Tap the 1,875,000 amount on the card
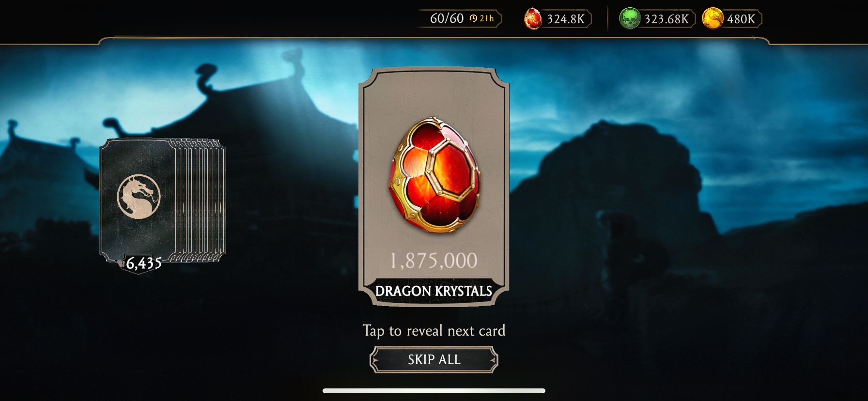 [x=434, y=261]
